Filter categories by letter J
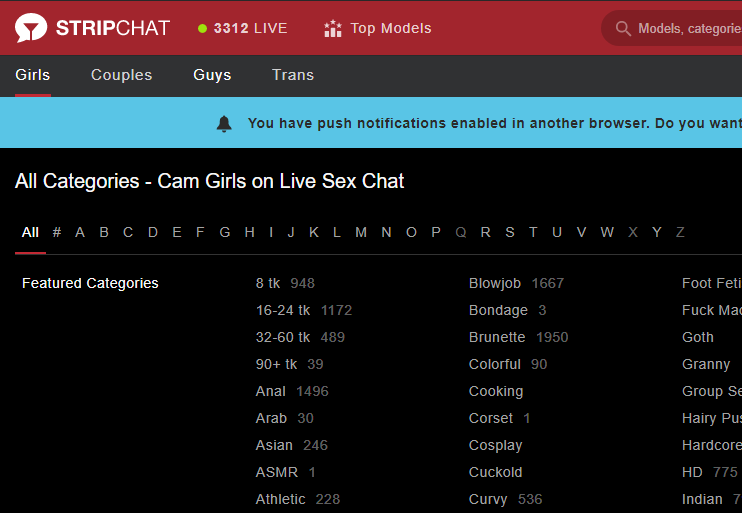This screenshot has width=742, height=513. pyautogui.click(x=291, y=232)
